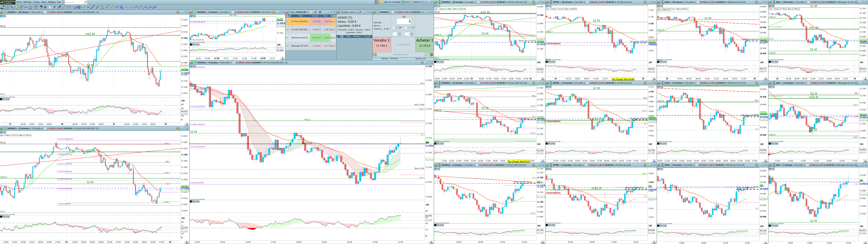Click the trash bin delete icon

pos(36,7)
